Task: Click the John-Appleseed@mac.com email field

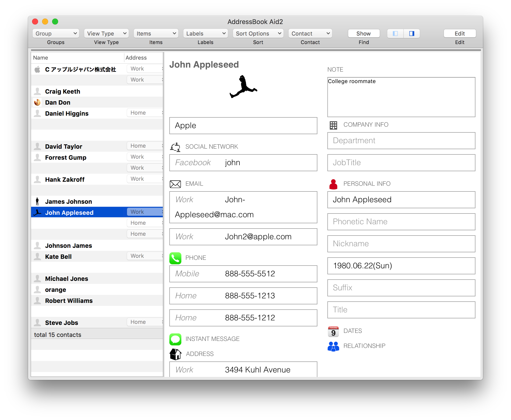Action: (x=243, y=207)
